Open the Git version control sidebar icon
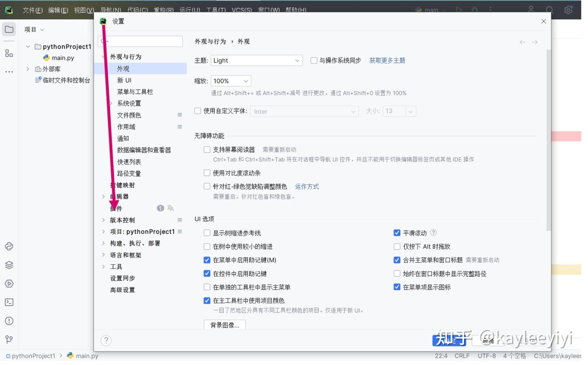 pos(9,339)
